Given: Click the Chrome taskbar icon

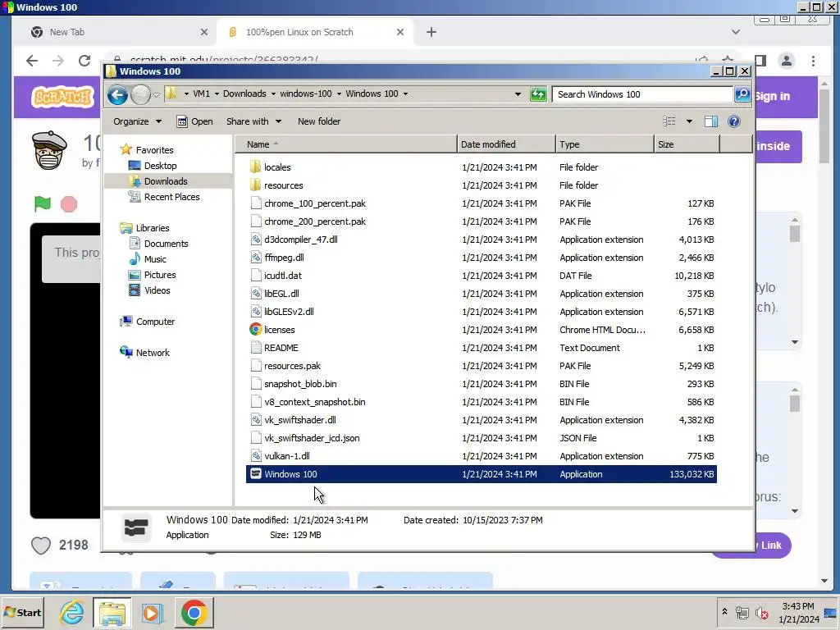Looking at the screenshot, I should point(194,613).
